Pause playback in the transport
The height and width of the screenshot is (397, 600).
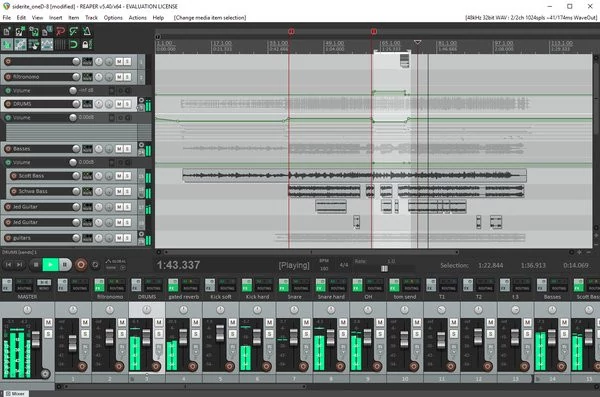tap(65, 265)
